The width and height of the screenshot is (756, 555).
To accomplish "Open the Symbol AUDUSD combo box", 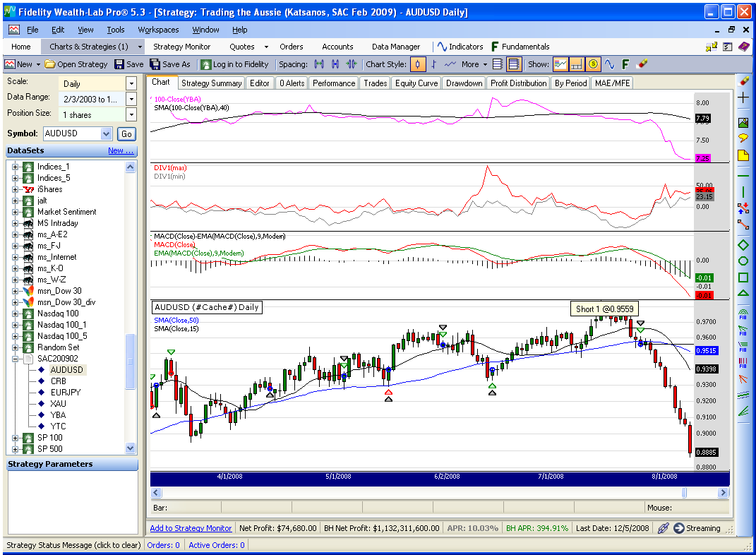I will point(107,133).
